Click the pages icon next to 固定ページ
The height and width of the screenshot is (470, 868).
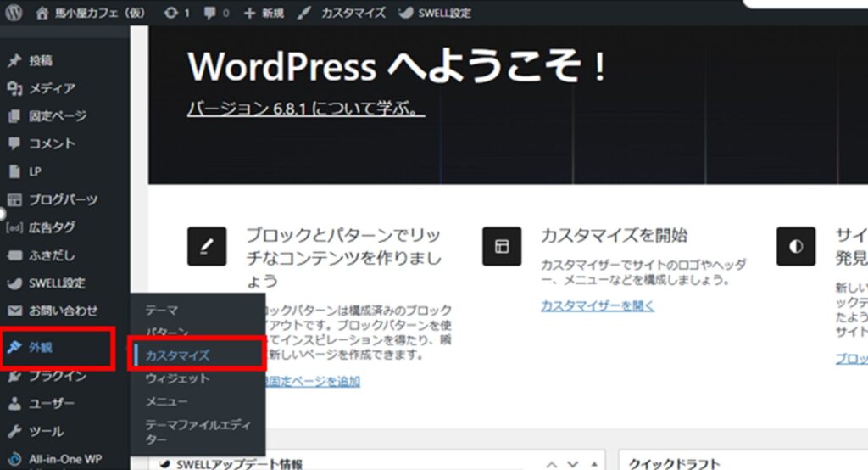(14, 116)
